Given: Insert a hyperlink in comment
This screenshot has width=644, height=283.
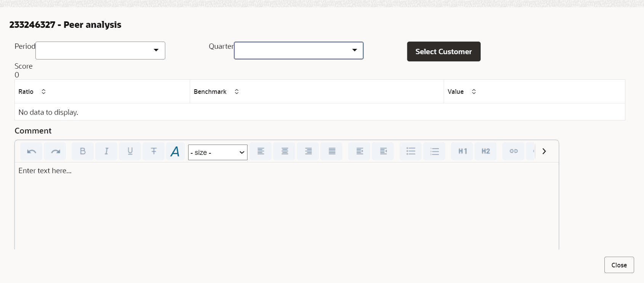Looking at the screenshot, I should [x=513, y=151].
